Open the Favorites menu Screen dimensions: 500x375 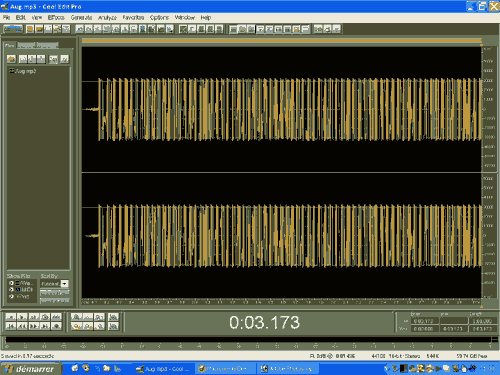coord(133,17)
